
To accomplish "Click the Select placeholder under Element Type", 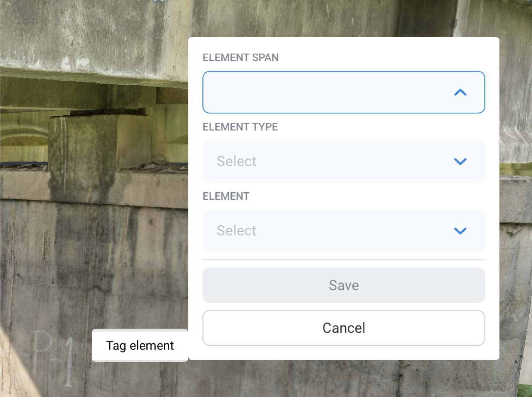I will click(236, 161).
